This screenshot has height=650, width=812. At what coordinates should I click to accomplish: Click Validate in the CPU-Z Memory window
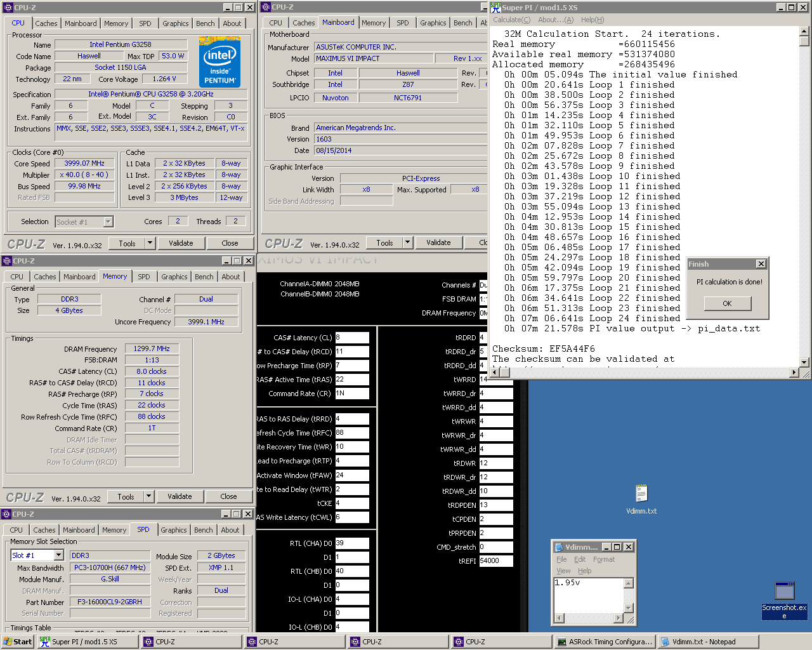pyautogui.click(x=180, y=496)
